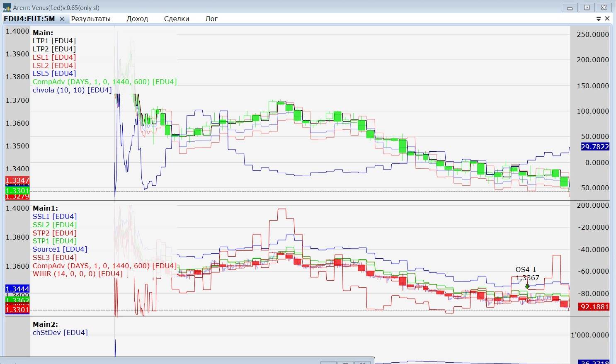Click the -60.0000 axis value in Main1
The height and width of the screenshot is (364, 616).
tap(594, 271)
